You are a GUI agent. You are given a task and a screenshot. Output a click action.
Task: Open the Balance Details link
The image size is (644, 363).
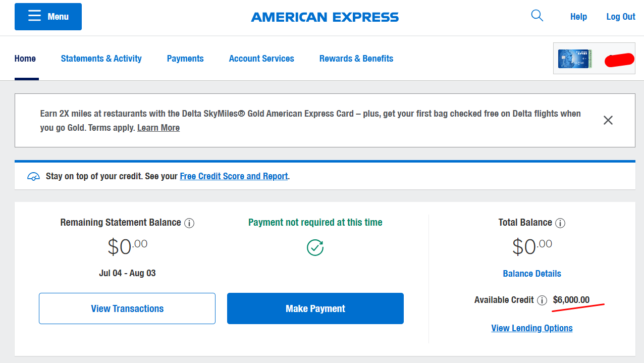[x=532, y=274]
